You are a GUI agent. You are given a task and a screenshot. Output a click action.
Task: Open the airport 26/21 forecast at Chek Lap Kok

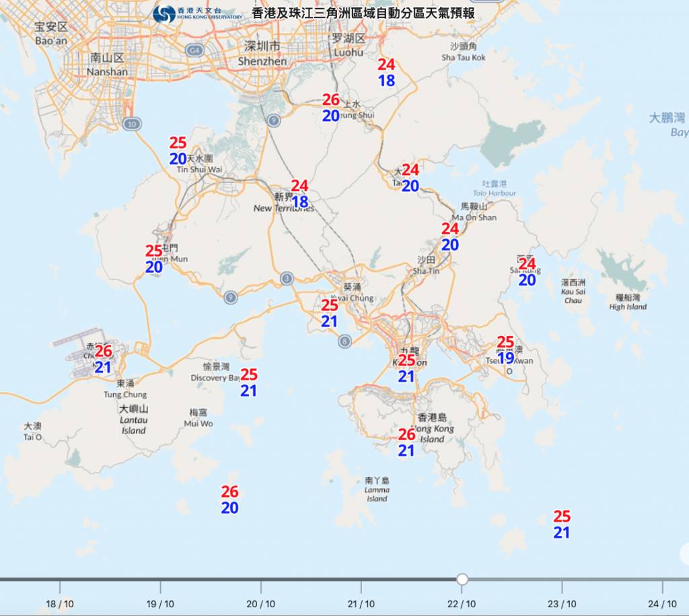tap(103, 359)
